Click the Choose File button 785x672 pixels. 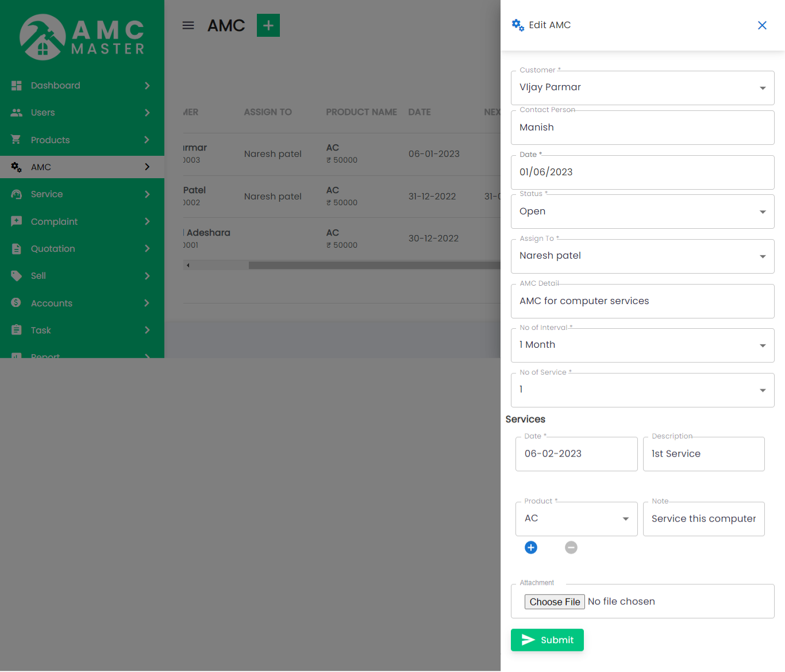[x=555, y=602]
